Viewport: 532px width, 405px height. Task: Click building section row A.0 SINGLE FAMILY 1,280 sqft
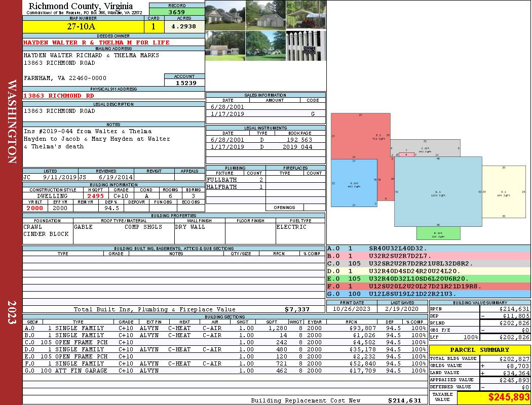225,328
